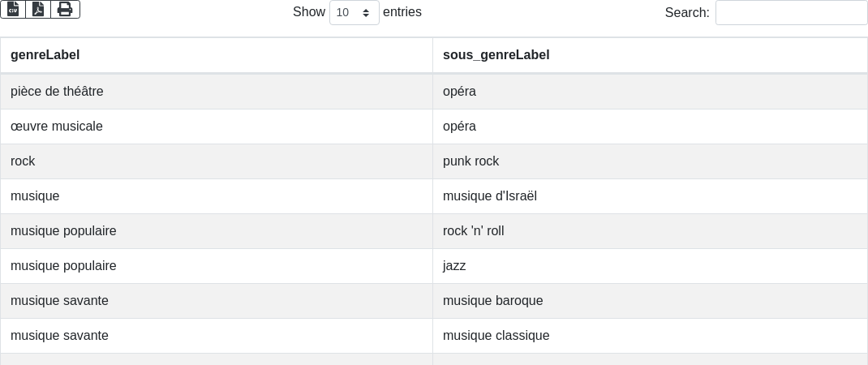Click the musique baroque cell
Image resolution: width=868 pixels, height=365 pixels.
(650, 301)
